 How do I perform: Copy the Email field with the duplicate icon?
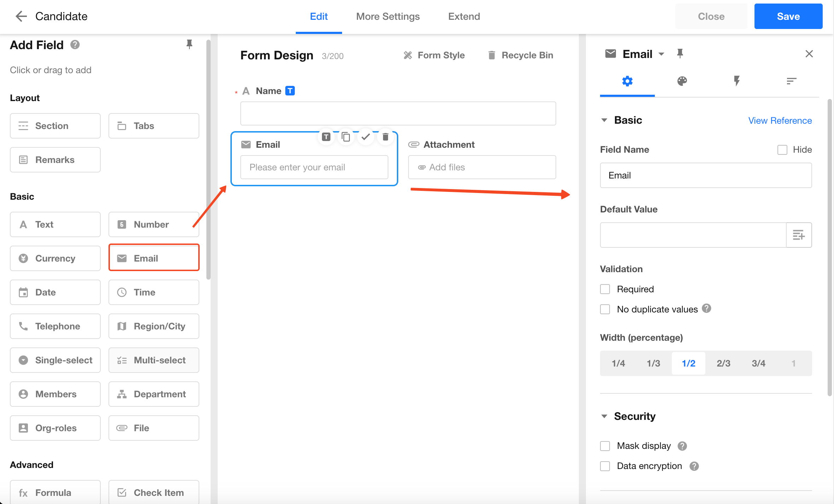coord(346,137)
